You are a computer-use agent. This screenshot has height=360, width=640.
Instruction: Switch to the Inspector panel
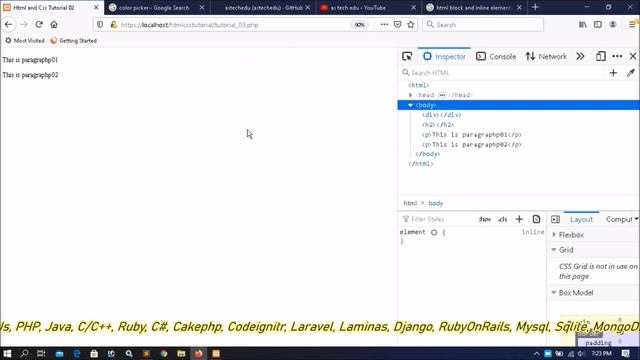[x=444, y=56]
